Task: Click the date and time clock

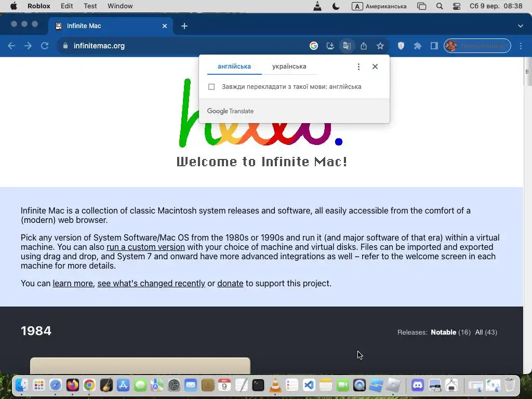Action: point(496,6)
